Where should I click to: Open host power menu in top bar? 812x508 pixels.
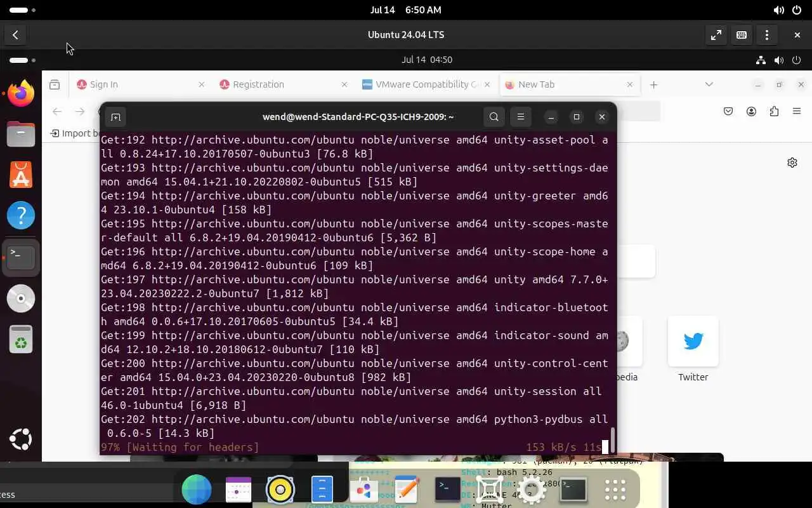[x=796, y=10]
